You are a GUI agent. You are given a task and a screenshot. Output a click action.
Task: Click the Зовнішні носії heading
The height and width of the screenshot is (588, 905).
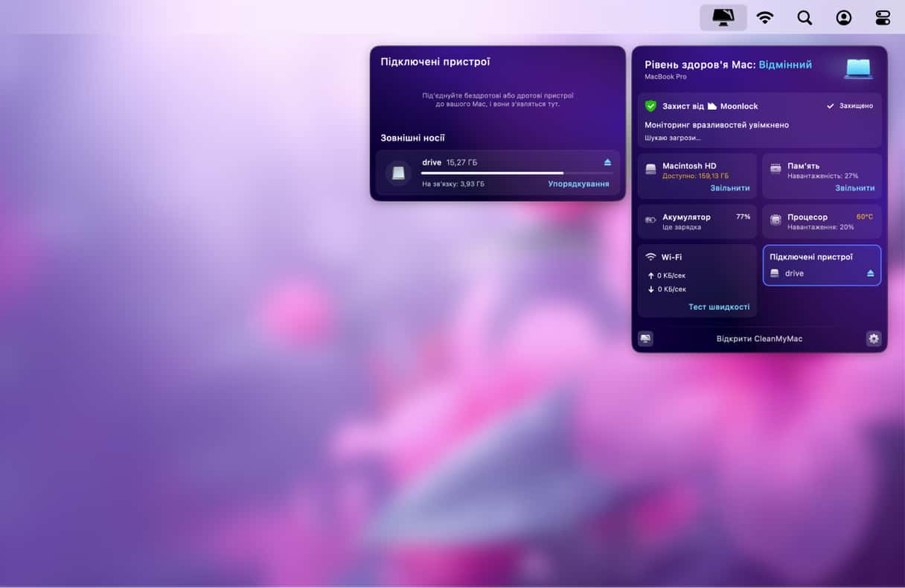(412, 138)
